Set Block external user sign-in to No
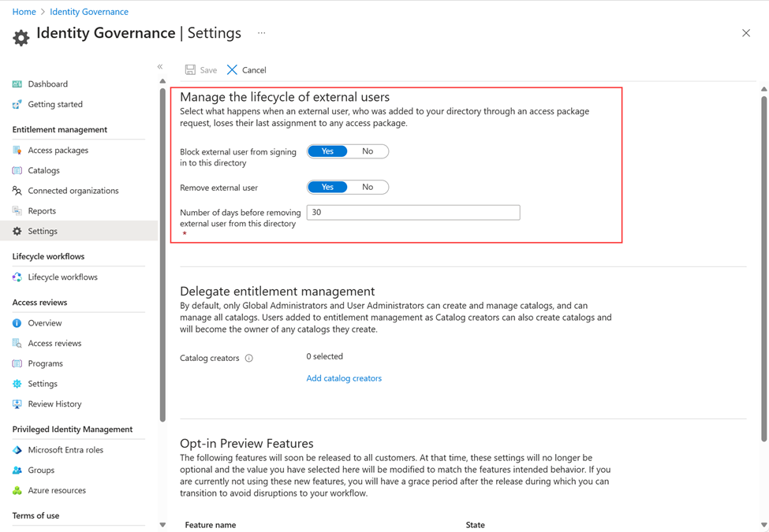769x532 pixels. point(368,151)
